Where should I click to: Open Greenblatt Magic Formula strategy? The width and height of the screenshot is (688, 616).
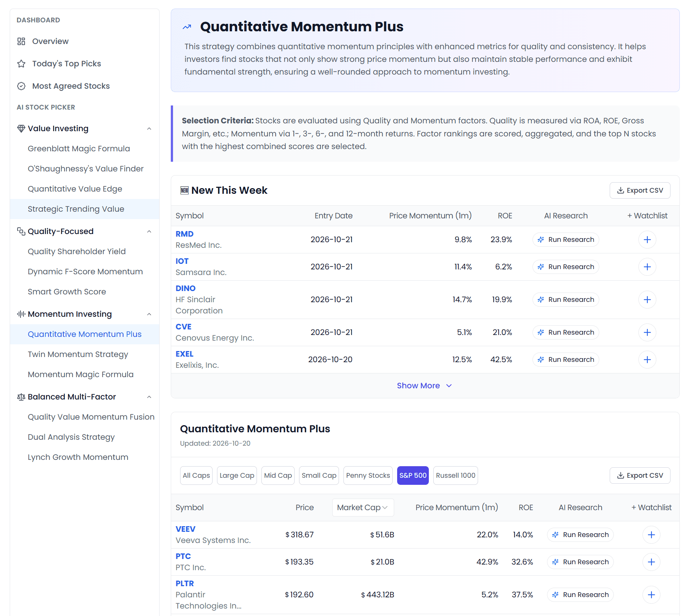point(79,149)
